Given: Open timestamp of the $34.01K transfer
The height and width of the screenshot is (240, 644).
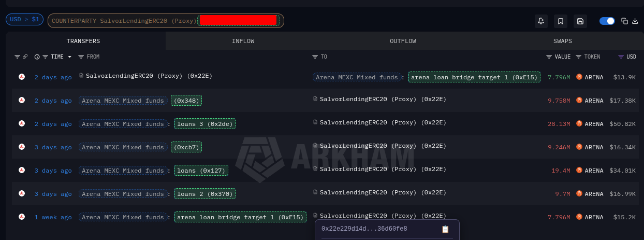Looking at the screenshot, I should click(x=53, y=171).
